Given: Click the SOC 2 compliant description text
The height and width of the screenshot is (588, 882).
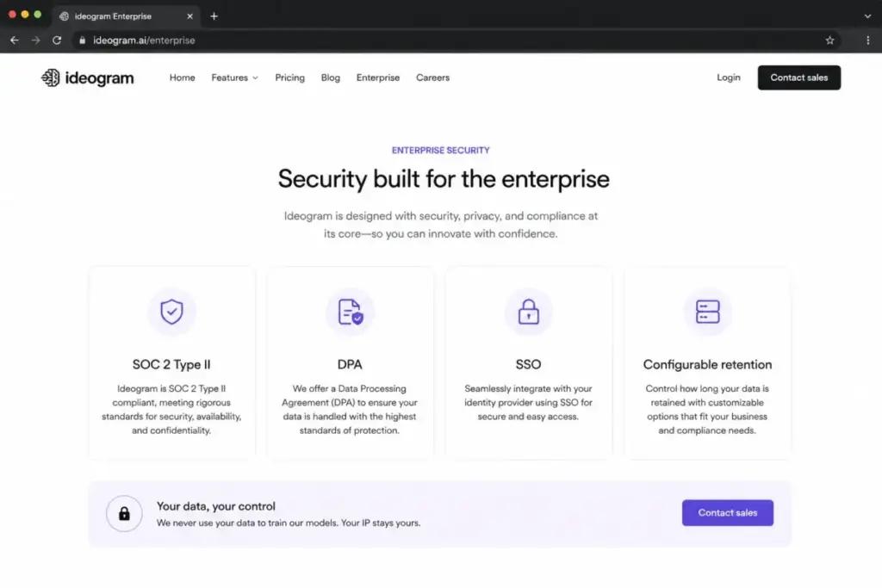Looking at the screenshot, I should 171,409.
